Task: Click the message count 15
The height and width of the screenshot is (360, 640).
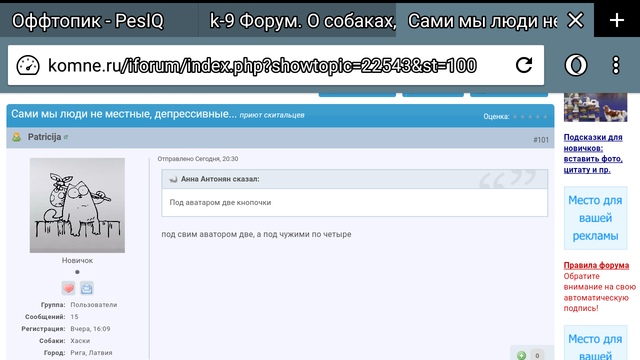Action: pyautogui.click(x=74, y=317)
